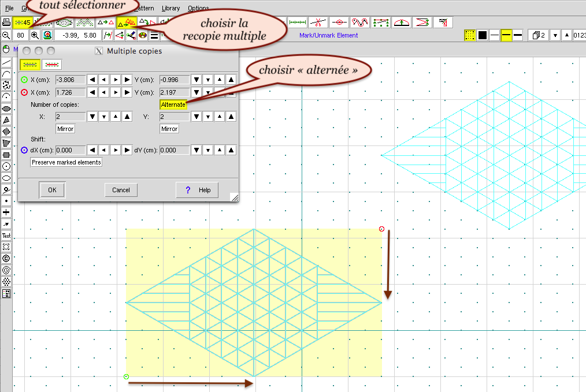Select the ellipse drawing tool
The width and height of the screenshot is (586, 392).
[x=6, y=178]
